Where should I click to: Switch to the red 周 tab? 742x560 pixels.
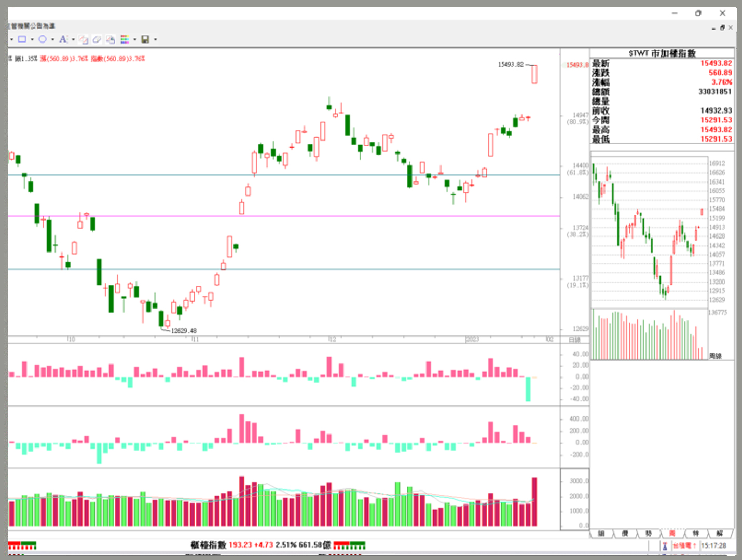[x=672, y=534]
